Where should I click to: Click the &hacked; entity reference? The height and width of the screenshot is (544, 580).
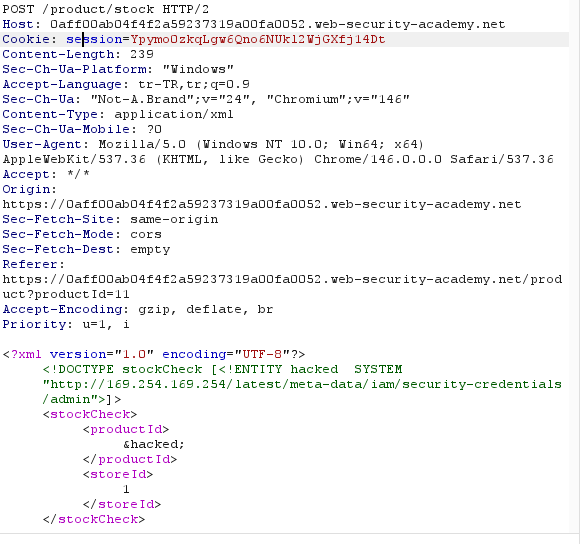tap(154, 444)
